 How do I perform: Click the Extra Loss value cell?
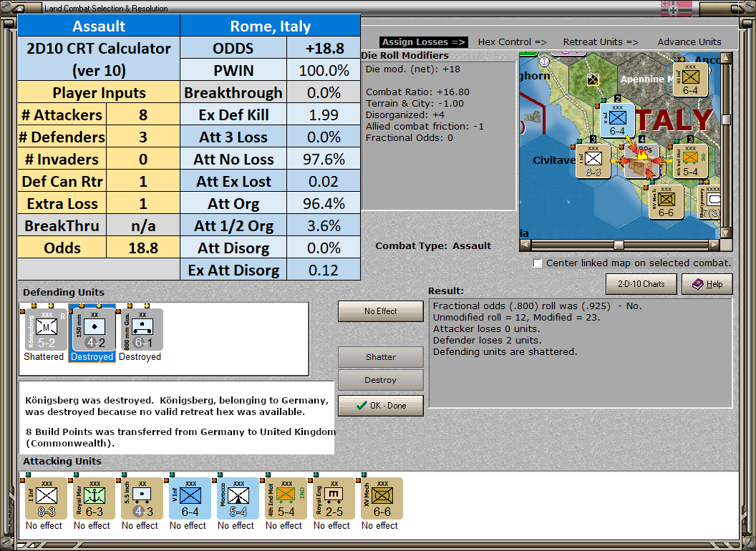(143, 203)
